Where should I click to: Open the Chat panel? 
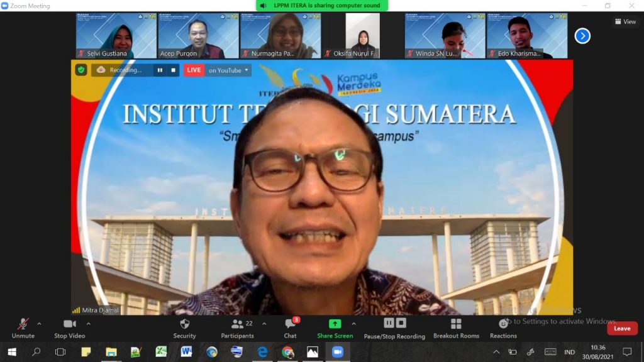[290, 328]
